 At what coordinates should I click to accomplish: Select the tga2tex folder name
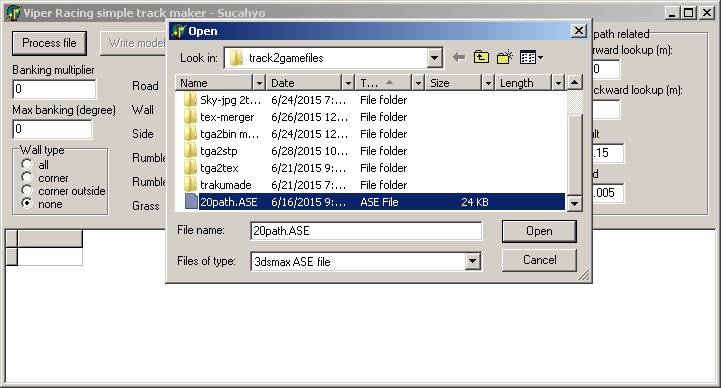219,168
